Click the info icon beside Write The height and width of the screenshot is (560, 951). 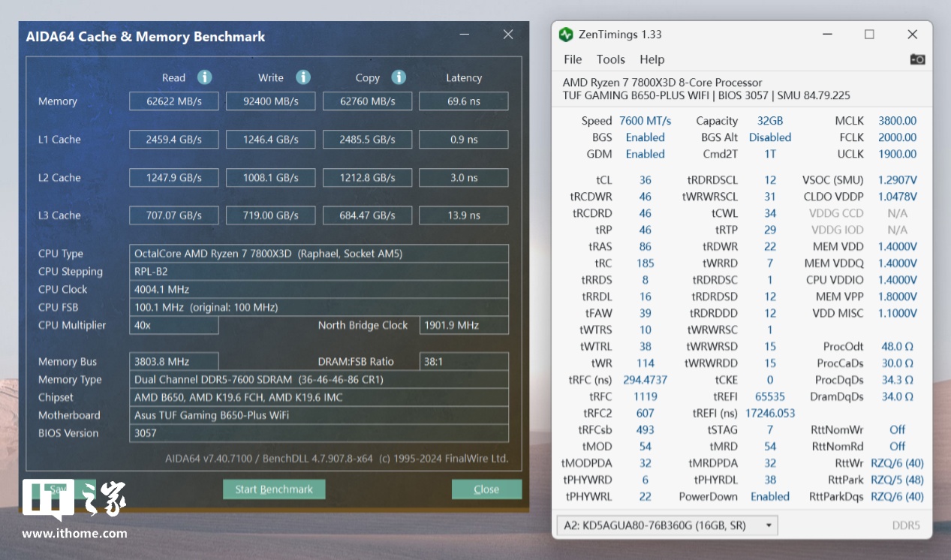pyautogui.click(x=302, y=77)
